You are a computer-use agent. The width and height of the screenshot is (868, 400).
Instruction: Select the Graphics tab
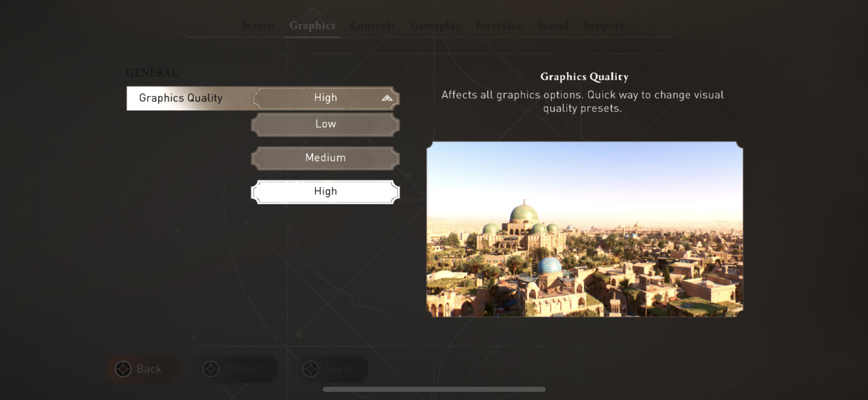312,25
